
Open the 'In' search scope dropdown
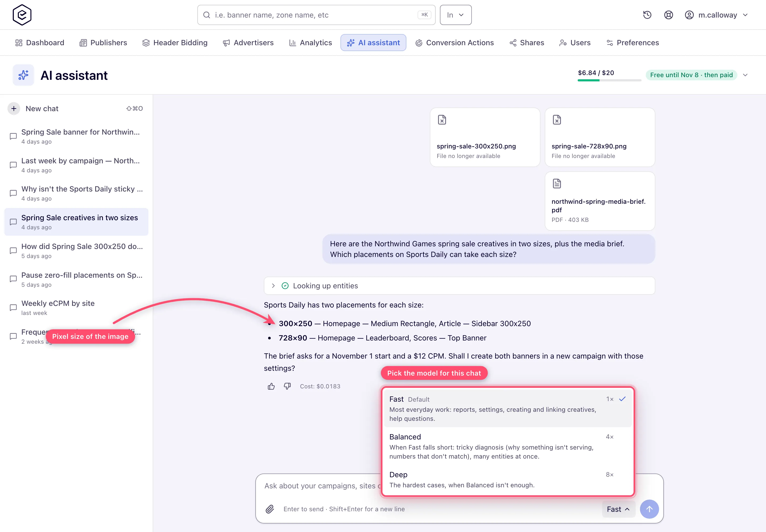[455, 15]
